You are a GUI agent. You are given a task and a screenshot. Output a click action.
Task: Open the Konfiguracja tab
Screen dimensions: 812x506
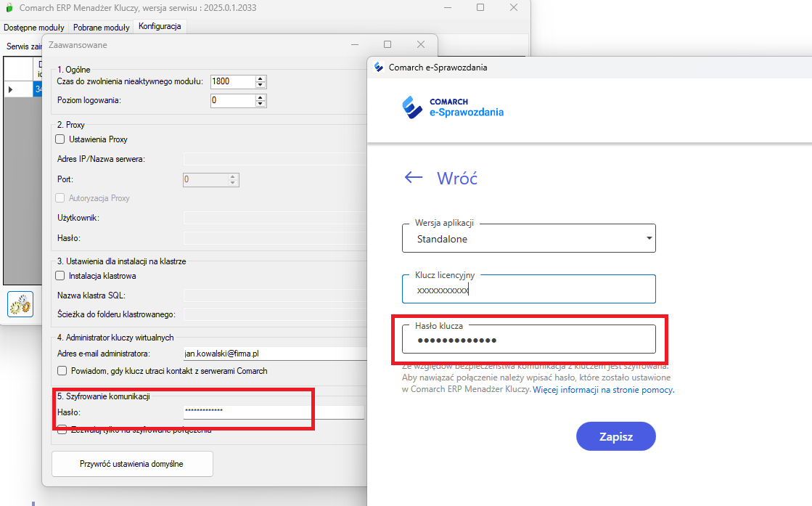coord(160,26)
